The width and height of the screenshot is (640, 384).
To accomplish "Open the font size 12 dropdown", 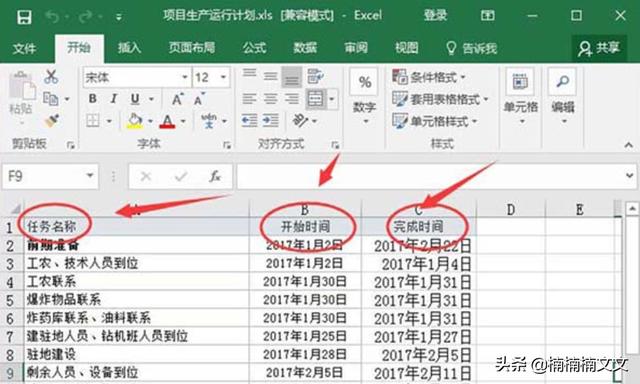I will 223,77.
